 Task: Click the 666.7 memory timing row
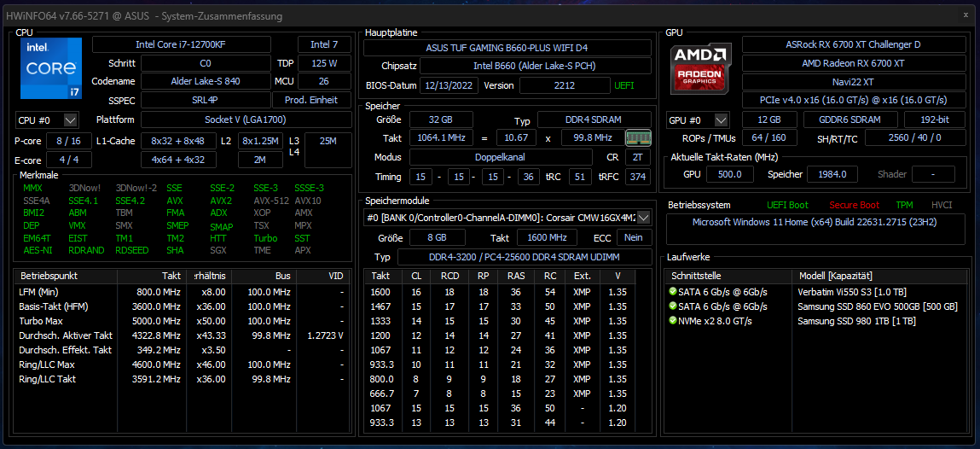pyautogui.click(x=499, y=394)
